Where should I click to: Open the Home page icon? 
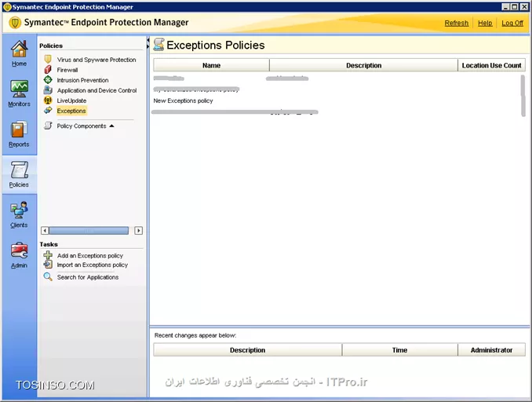[19, 49]
